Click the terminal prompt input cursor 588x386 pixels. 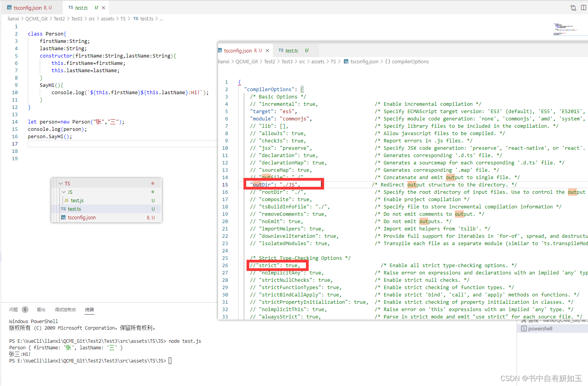tap(170, 361)
